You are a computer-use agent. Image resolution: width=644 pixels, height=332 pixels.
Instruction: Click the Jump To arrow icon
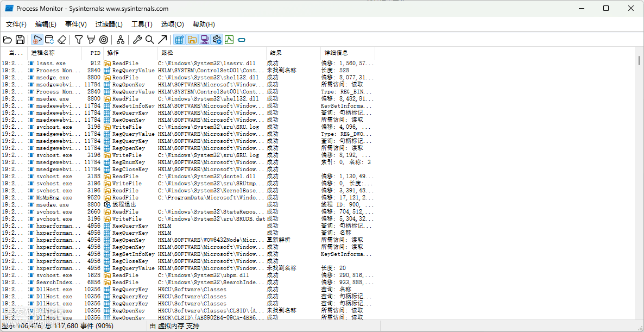coord(163,40)
